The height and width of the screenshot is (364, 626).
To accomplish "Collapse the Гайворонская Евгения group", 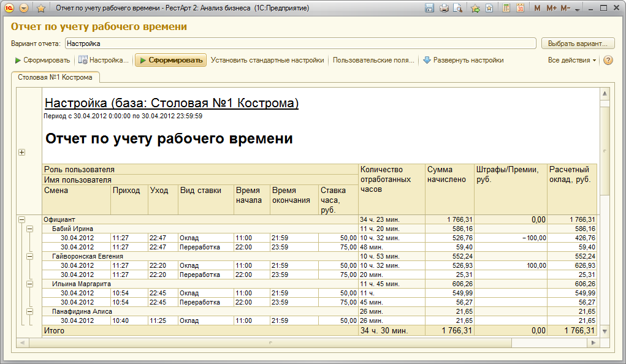I will [30, 256].
